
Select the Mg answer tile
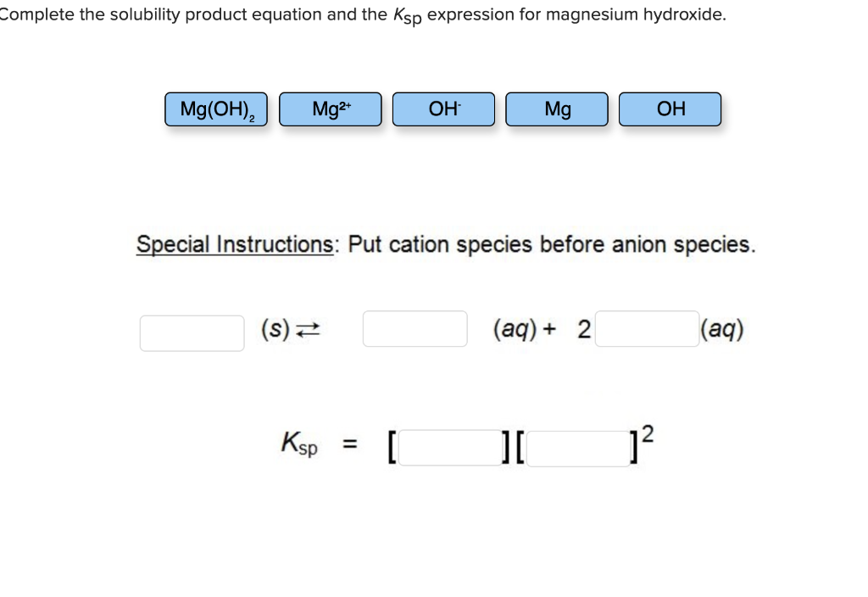[x=556, y=109]
